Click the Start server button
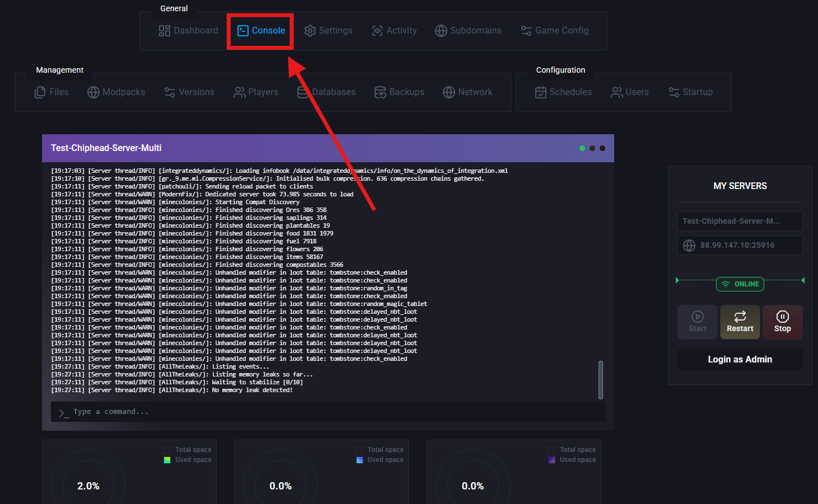The image size is (818, 504). click(x=698, y=322)
